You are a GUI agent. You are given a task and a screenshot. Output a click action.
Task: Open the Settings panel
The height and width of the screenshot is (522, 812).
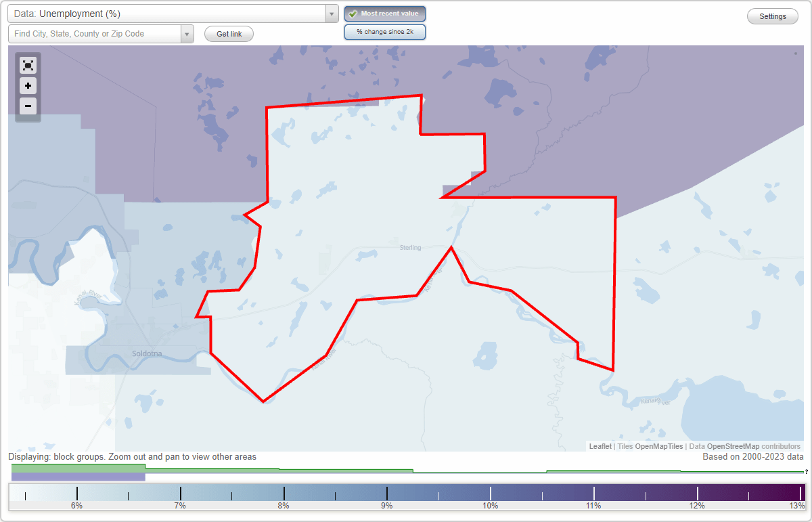(772, 16)
